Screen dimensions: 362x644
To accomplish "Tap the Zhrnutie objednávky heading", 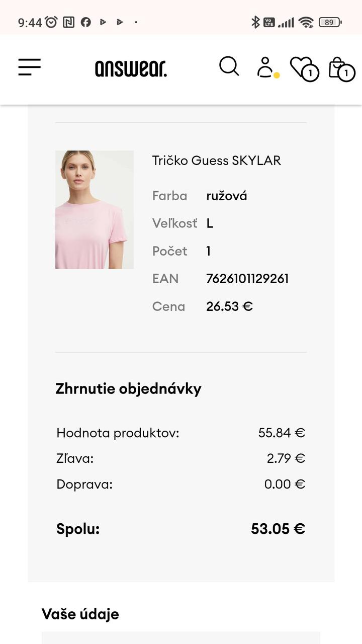I will 128,389.
